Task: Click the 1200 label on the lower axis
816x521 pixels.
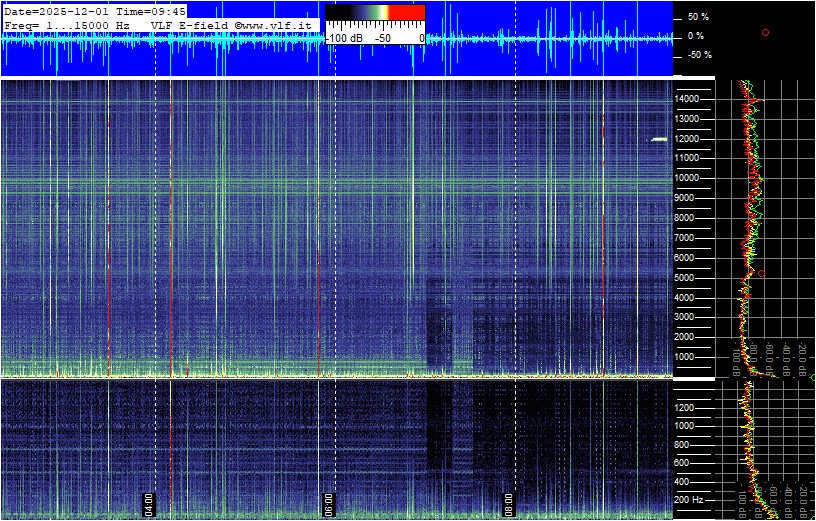Action: (690, 407)
